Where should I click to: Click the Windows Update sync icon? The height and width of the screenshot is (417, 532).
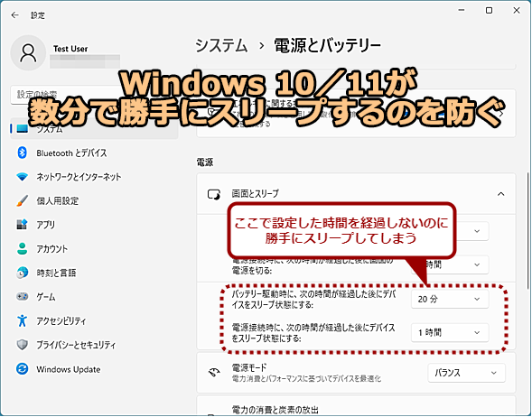click(x=22, y=369)
